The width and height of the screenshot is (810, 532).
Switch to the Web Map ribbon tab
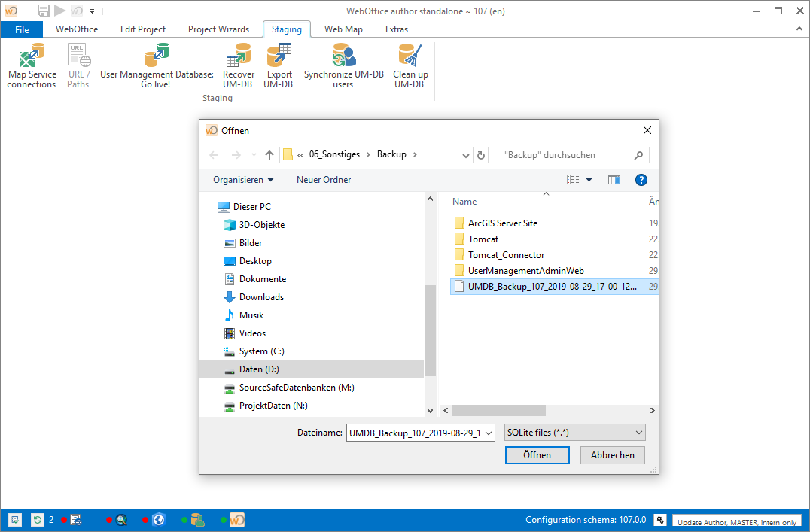tap(343, 29)
